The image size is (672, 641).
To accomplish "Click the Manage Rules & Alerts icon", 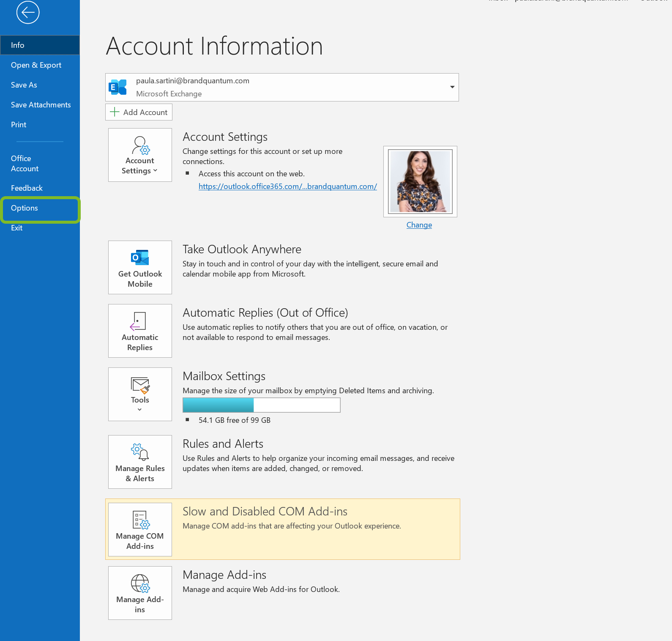I will pyautogui.click(x=140, y=452).
